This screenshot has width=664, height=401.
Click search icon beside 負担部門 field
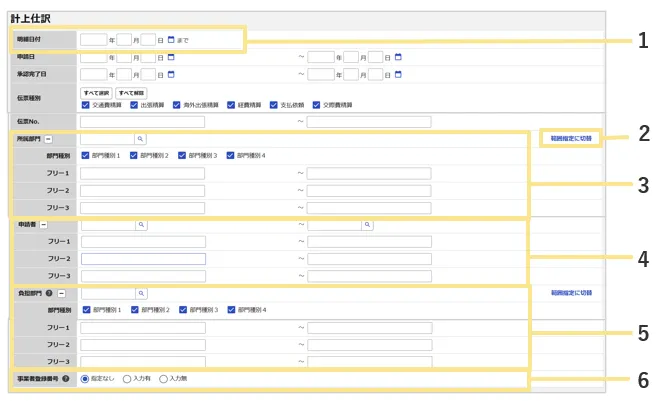tap(141, 294)
